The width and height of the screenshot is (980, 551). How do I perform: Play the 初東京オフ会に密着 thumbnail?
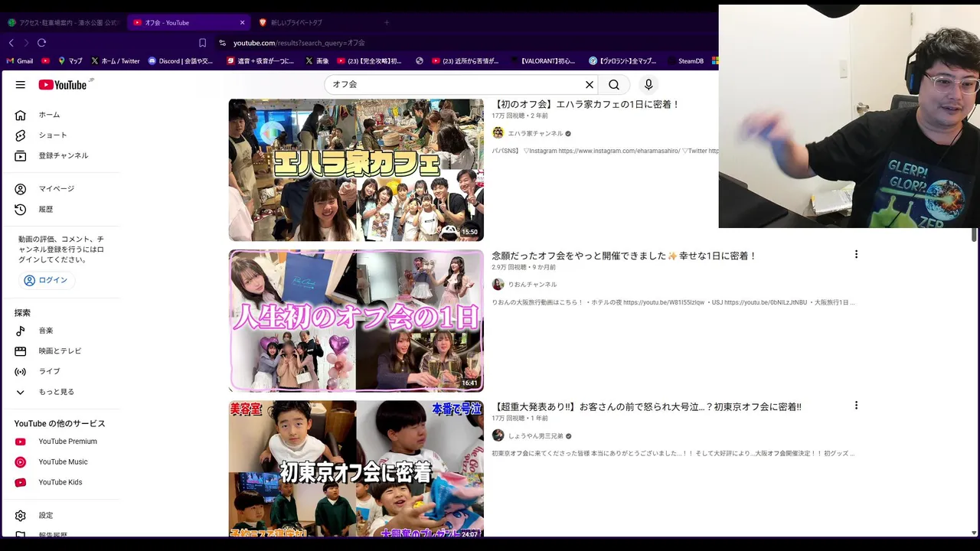pyautogui.click(x=356, y=468)
